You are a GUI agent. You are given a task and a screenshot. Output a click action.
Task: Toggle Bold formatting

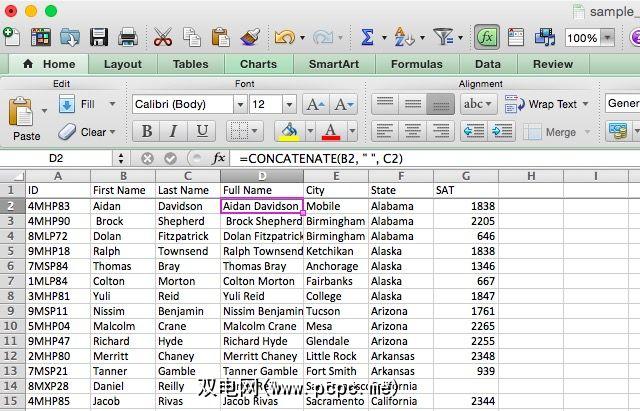tap(147, 132)
